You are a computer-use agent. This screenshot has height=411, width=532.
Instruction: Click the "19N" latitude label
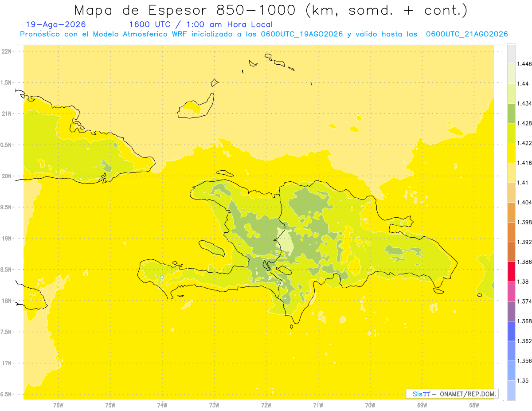8,239
